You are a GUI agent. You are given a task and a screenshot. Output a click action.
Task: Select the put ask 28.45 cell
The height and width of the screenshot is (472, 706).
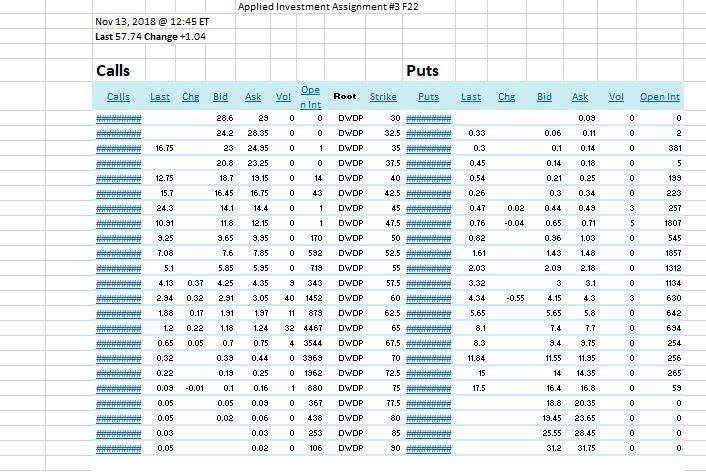[x=584, y=433]
